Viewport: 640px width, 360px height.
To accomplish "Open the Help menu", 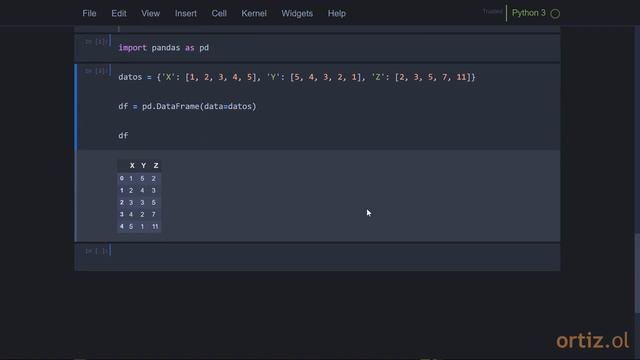I will point(336,13).
